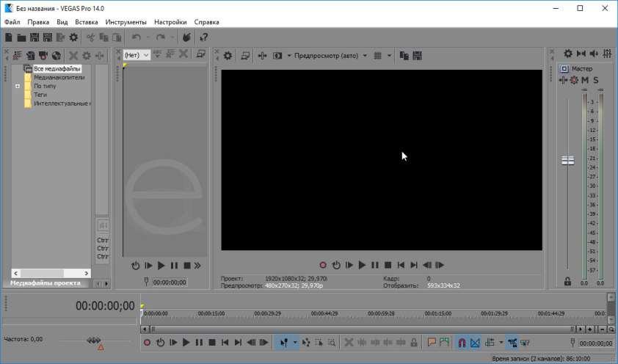
Task: Click video preview on external monitor icon
Action: (245, 56)
